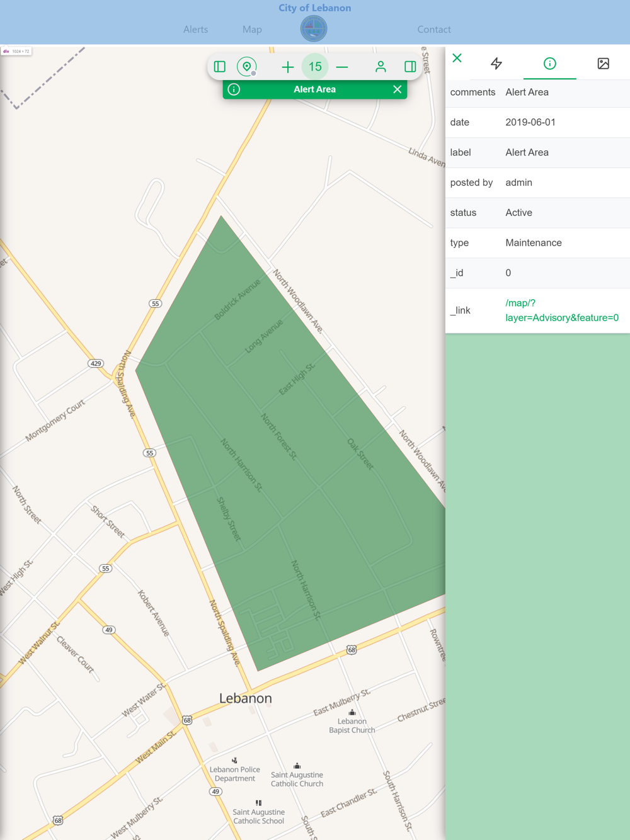Viewport: 630px width, 840px height.
Task: Click the locate-me map pin icon
Action: (247, 67)
